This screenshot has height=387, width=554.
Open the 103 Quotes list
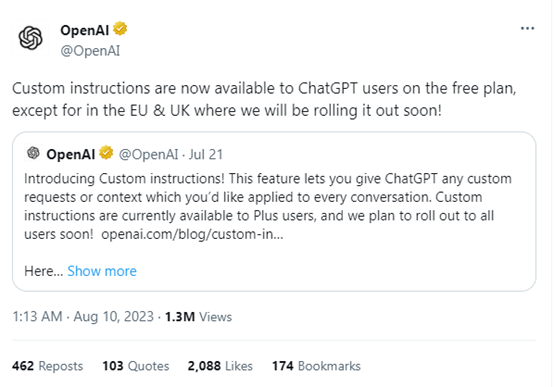click(136, 366)
